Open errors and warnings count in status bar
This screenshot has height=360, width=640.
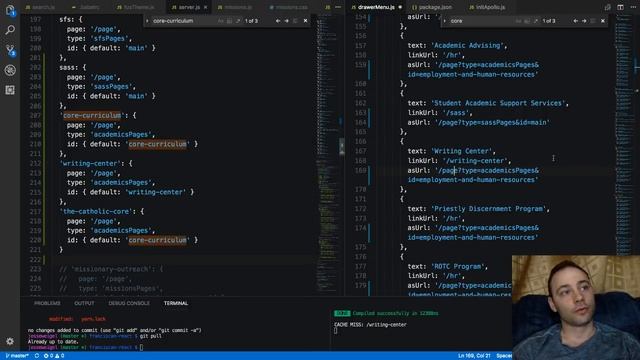pyautogui.click(x=54, y=356)
